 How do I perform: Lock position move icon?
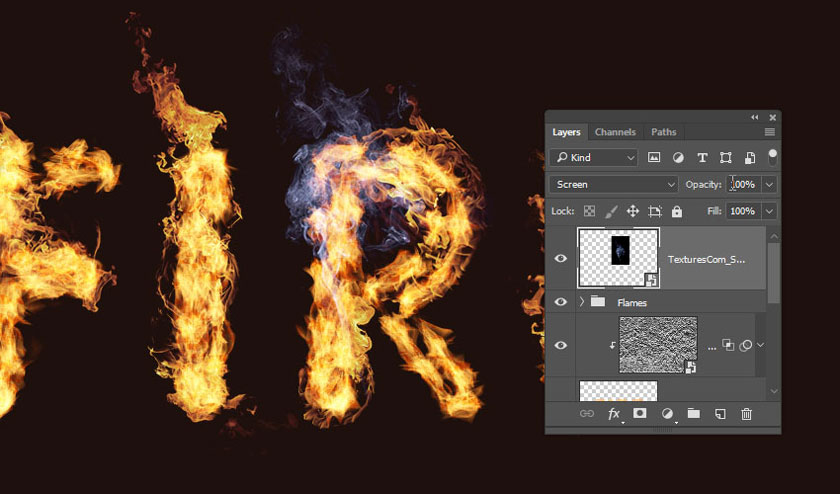[x=633, y=211]
